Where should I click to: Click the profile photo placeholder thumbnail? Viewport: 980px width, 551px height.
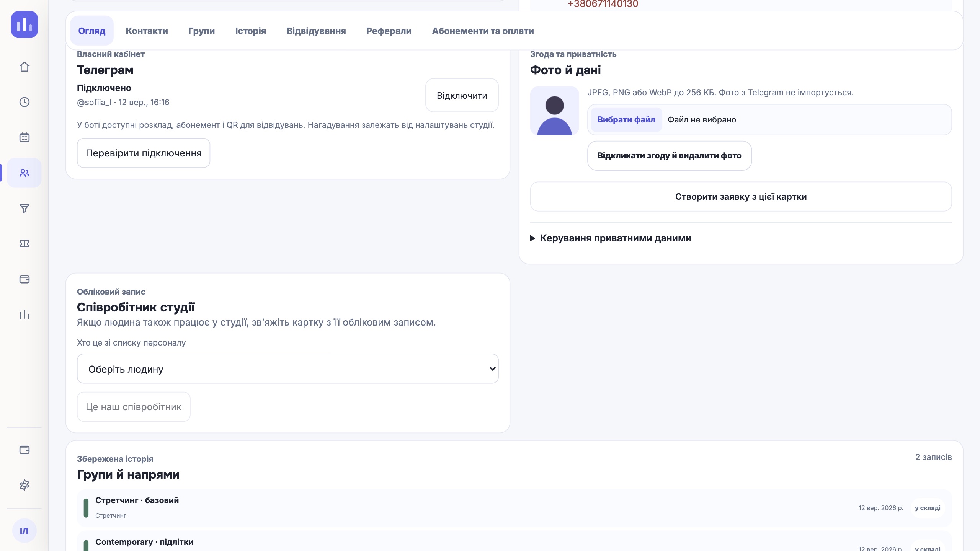point(555,111)
